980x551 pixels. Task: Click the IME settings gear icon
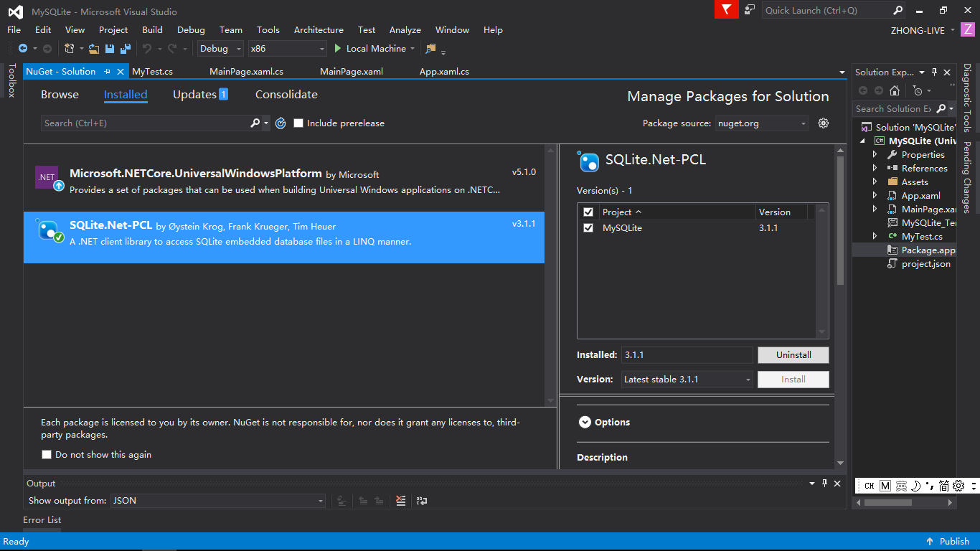(958, 486)
